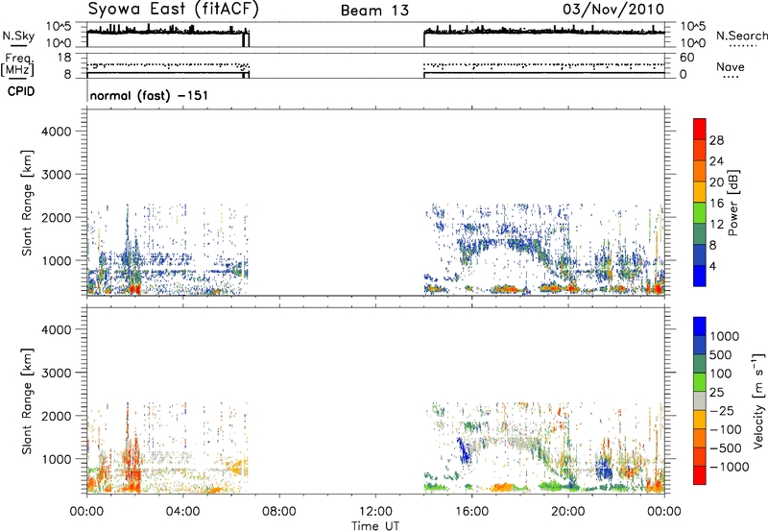Click the teal Power swatch between 8 and 12
The width and height of the screenshot is (768, 532).
(700, 233)
